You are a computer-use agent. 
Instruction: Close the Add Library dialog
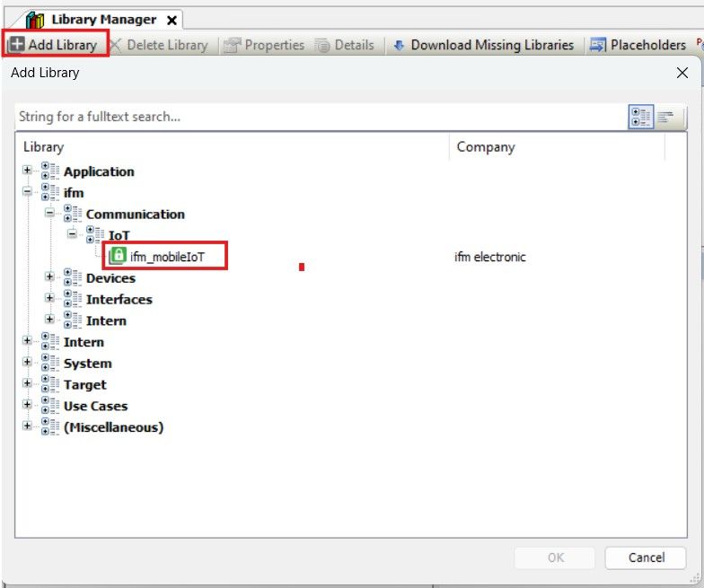tap(682, 73)
